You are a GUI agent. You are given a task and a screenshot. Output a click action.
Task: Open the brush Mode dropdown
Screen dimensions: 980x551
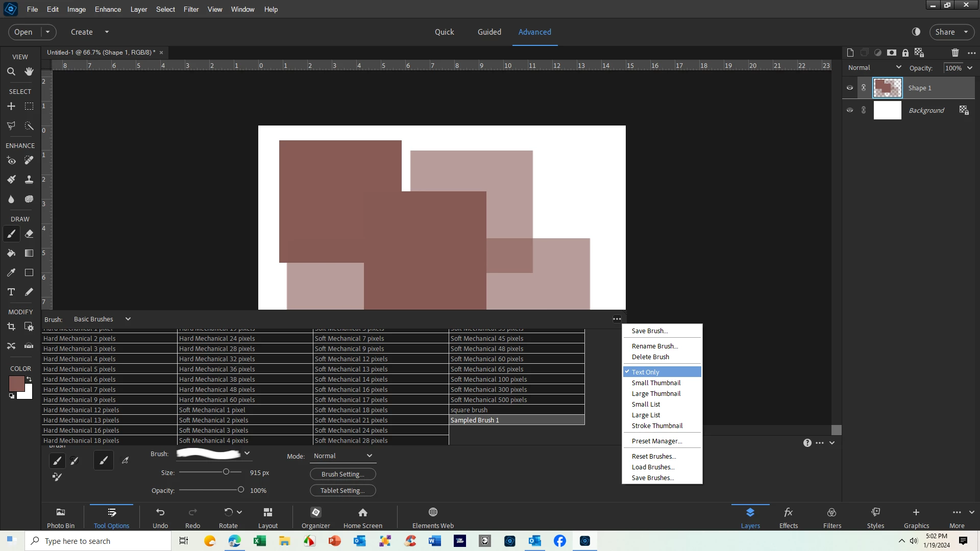[x=343, y=456]
